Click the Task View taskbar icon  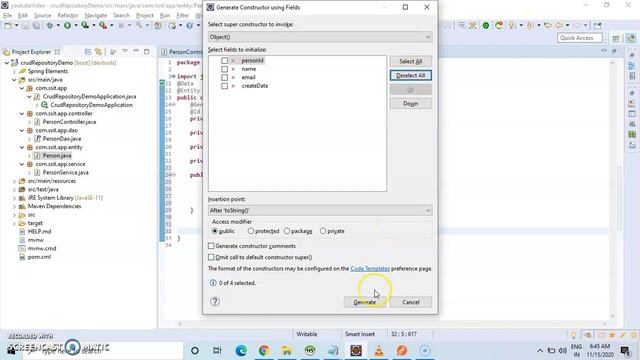pyautogui.click(x=217, y=351)
